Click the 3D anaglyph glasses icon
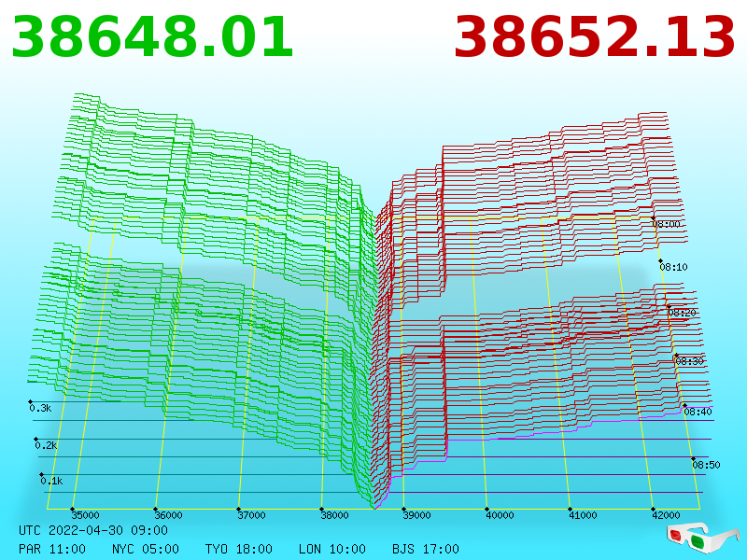Screen dimensions: 747x560 (x=702, y=538)
